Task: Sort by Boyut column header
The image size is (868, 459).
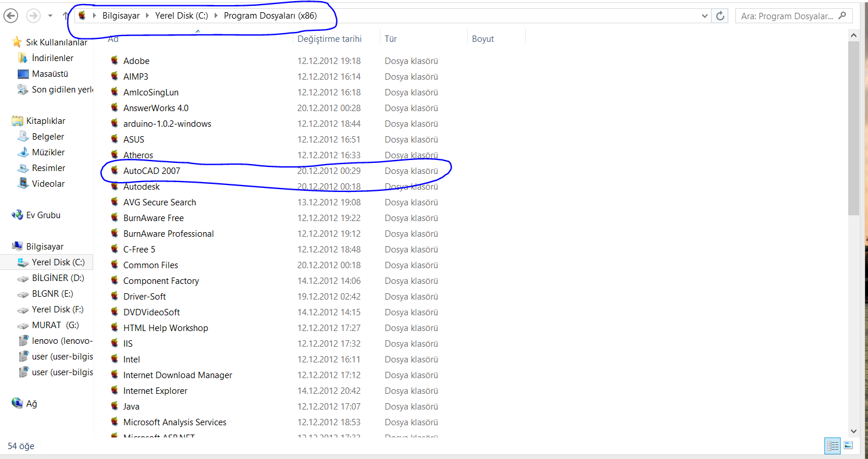Action: coord(483,39)
